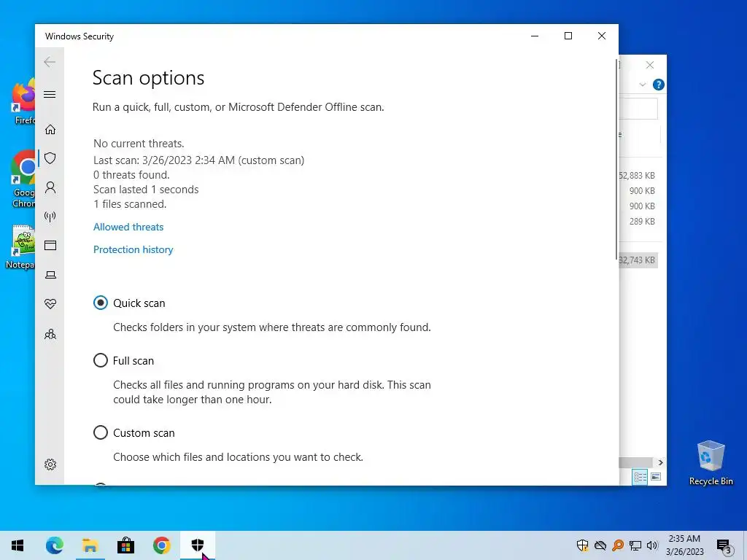Screen dimensions: 747x560
Task: Click the search field in Explorer window
Action: tap(638, 109)
